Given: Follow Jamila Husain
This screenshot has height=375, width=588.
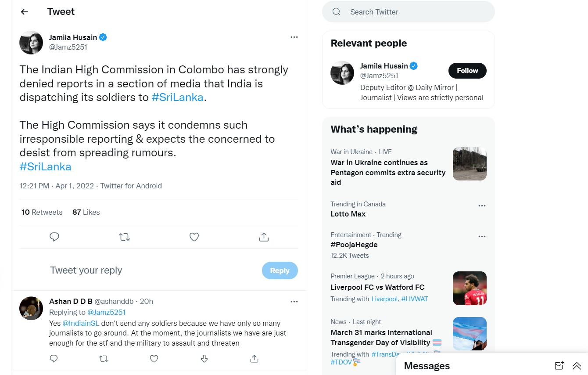Looking at the screenshot, I should [x=467, y=71].
